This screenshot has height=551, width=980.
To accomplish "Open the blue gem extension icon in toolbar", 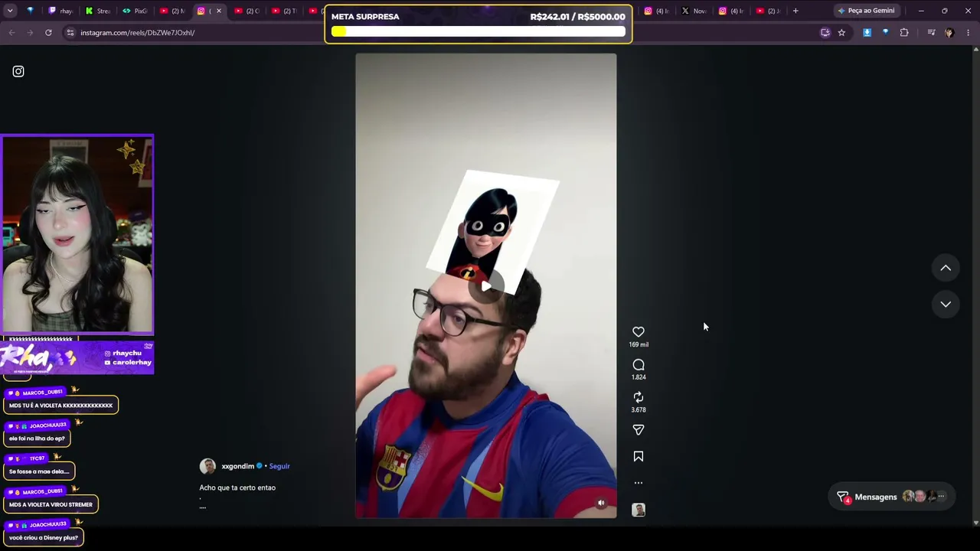I will click(885, 33).
